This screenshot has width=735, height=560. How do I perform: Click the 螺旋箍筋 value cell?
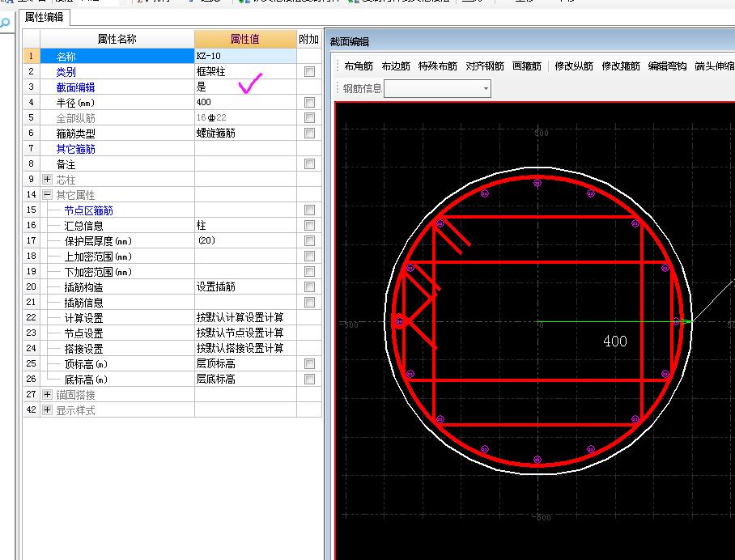[x=245, y=133]
